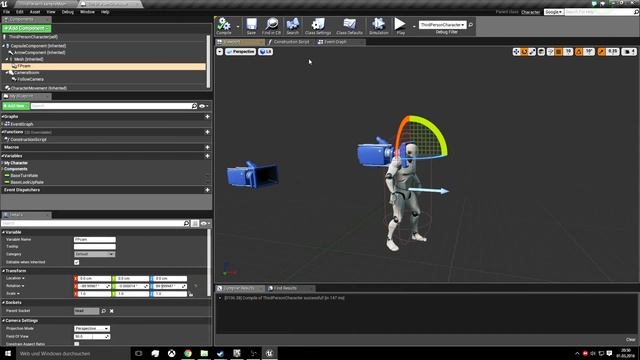This screenshot has width=640, height=360.
Task: Collapse the Mesh (Inherited) node
Action: [x=7, y=59]
